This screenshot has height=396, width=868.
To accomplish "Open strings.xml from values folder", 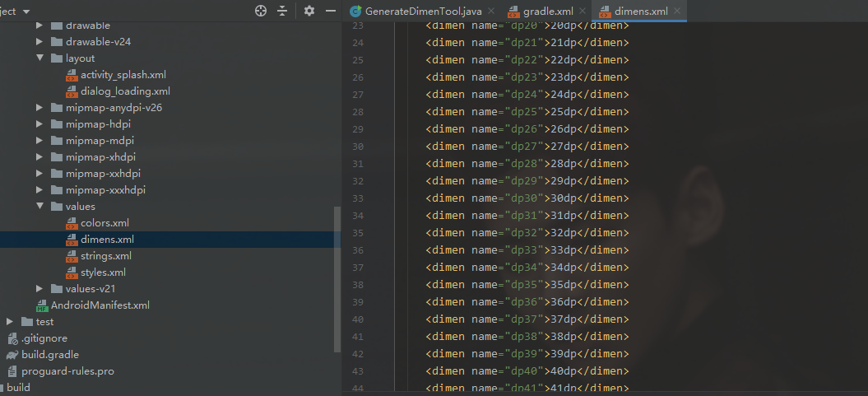I will coord(106,256).
